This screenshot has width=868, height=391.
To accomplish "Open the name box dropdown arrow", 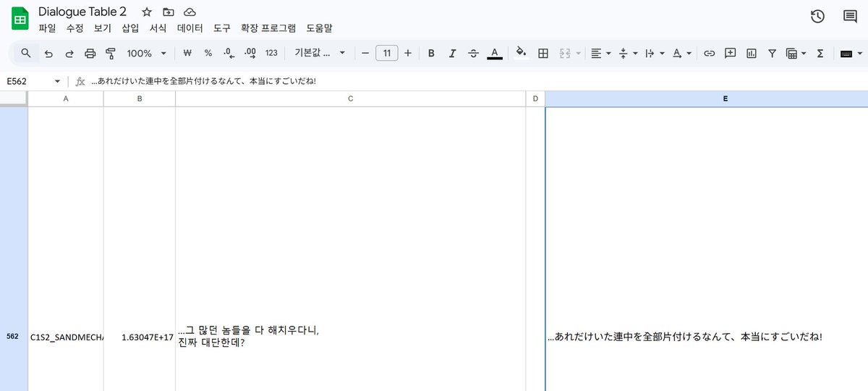I will pyautogui.click(x=57, y=81).
